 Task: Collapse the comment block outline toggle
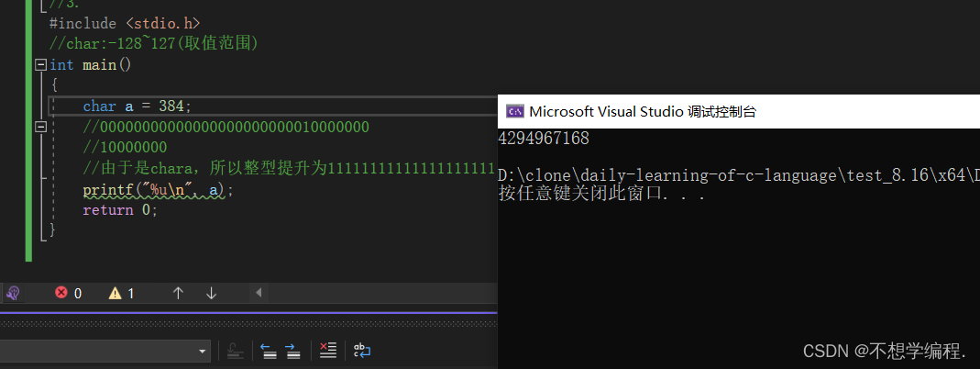click(x=41, y=127)
